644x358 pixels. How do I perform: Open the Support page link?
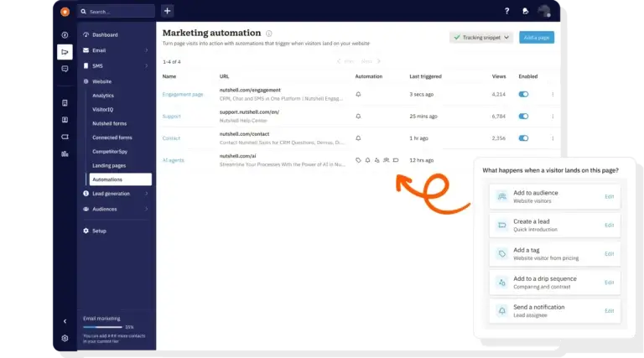click(172, 117)
